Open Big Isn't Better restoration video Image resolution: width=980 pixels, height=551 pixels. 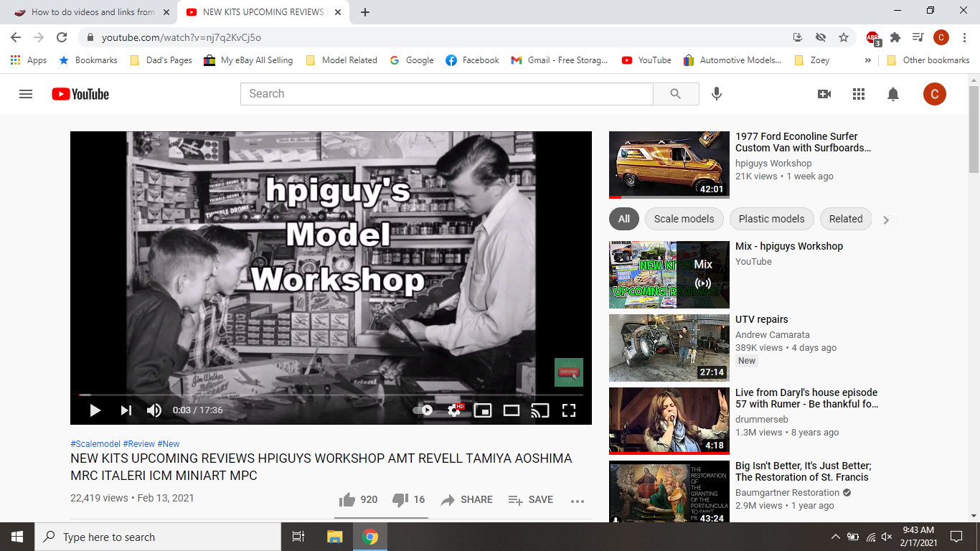coord(804,471)
